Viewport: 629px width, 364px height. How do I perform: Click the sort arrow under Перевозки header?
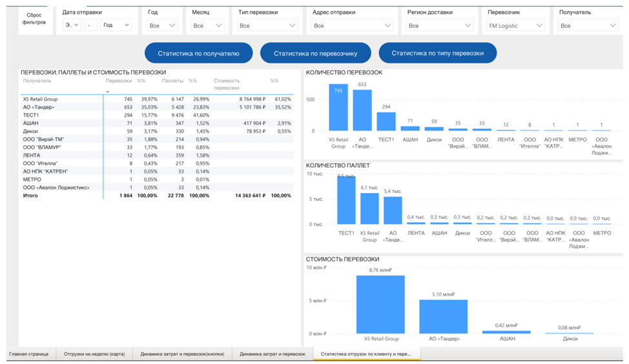(107, 92)
